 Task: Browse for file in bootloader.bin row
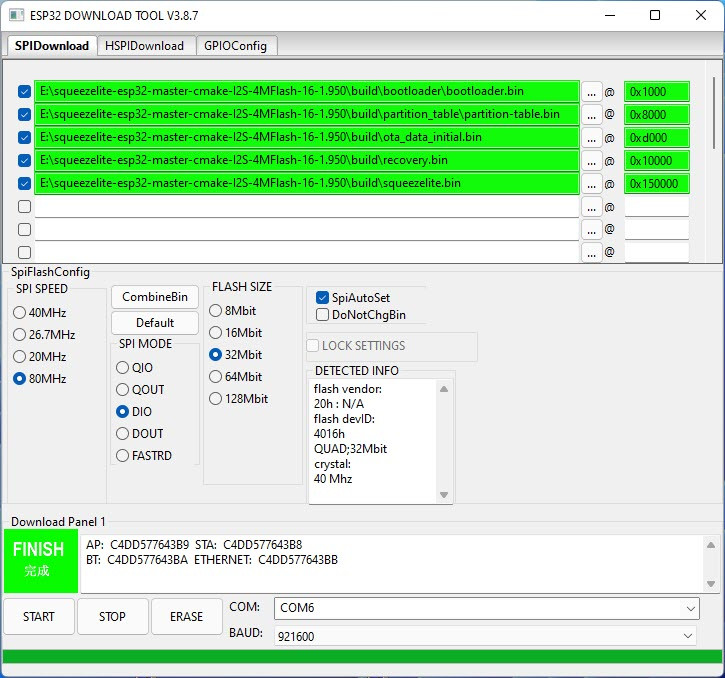(591, 92)
